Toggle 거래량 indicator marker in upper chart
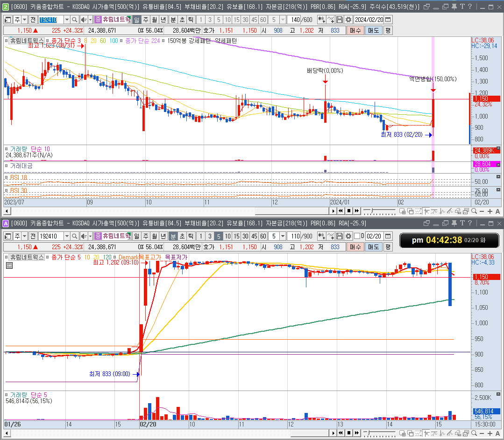Viewport: 504px width, 440px height. (x=6, y=149)
